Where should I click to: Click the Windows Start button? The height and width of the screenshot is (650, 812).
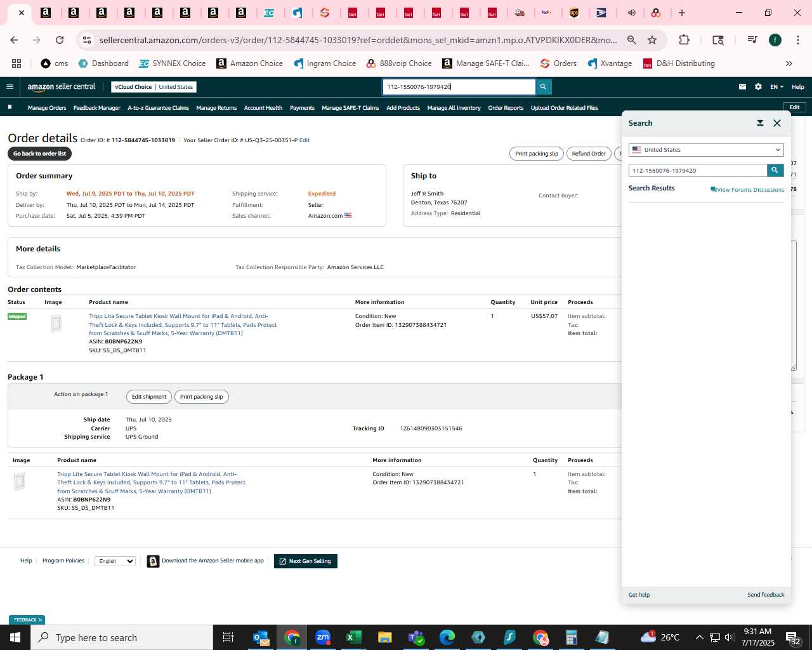15,637
